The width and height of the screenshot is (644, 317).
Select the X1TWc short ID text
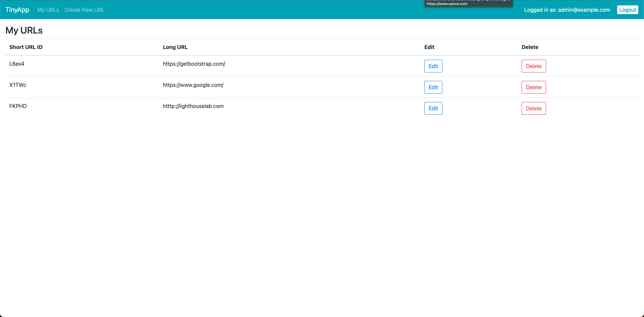coord(18,85)
